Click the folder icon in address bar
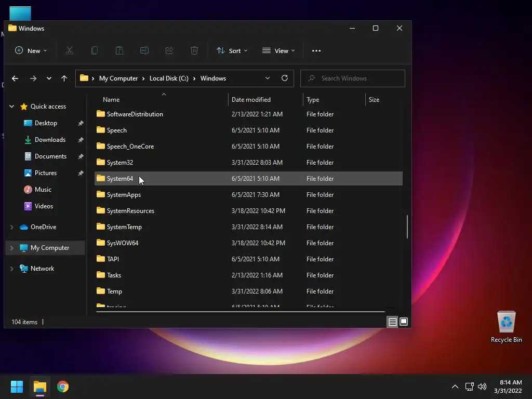 84,78
